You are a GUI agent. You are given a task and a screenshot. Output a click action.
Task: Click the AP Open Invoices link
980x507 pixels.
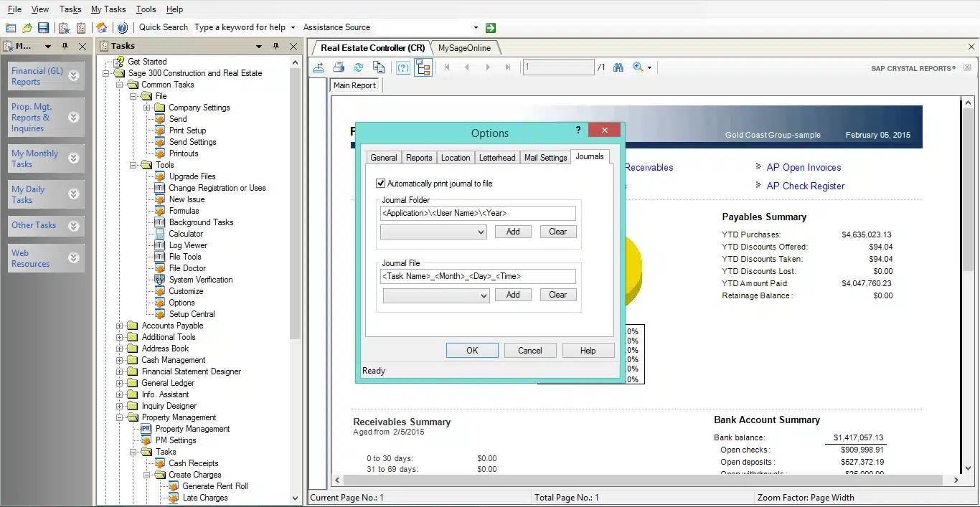pyautogui.click(x=804, y=167)
